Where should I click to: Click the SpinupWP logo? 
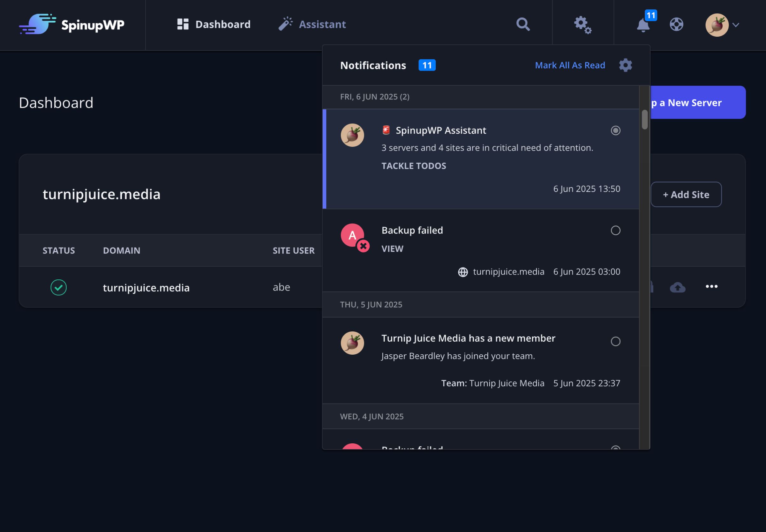(72, 24)
